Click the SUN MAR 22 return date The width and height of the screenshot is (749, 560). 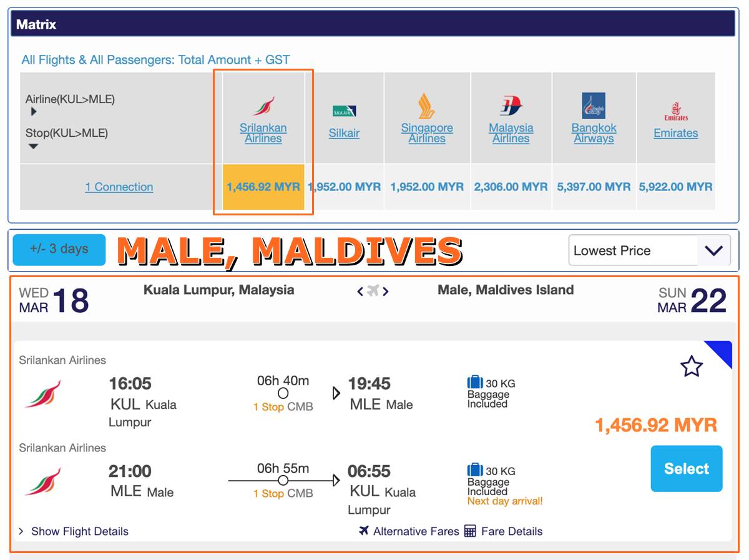[x=692, y=300]
